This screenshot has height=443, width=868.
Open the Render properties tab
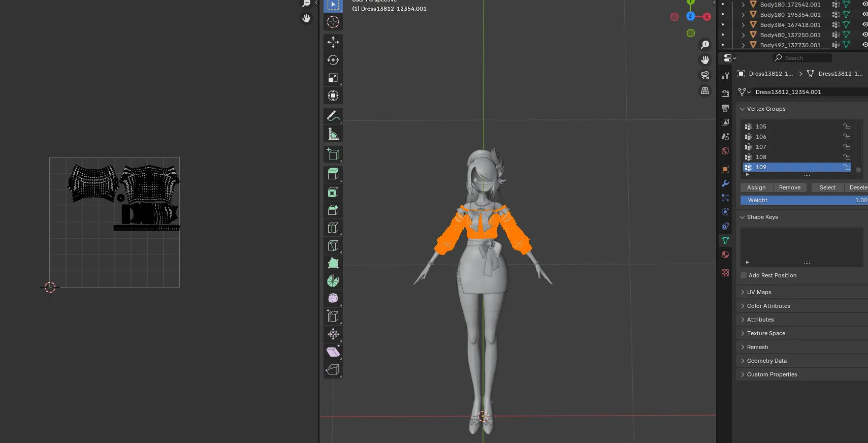tap(725, 93)
